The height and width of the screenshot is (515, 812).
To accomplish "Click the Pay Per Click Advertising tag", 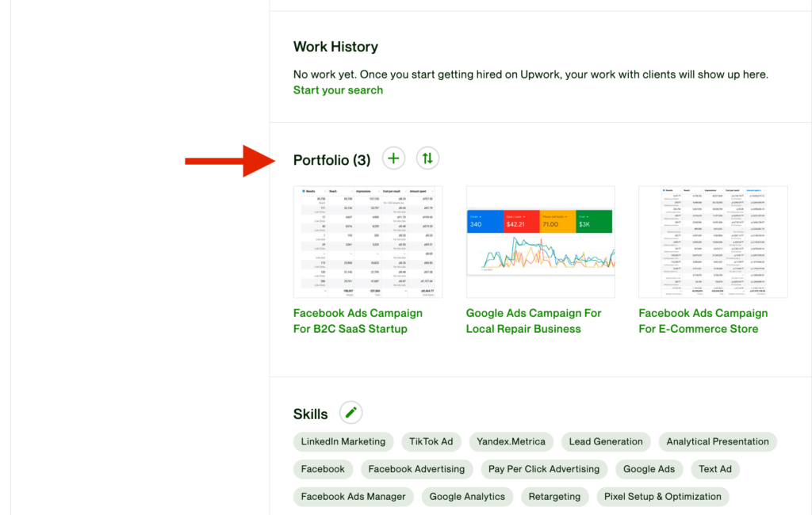I will pyautogui.click(x=544, y=469).
